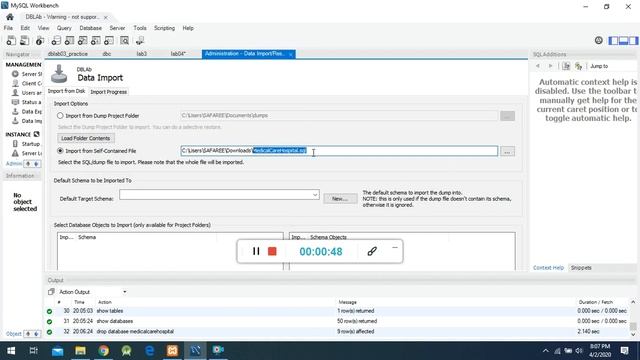Switch to the Import Progress tab

(109, 92)
